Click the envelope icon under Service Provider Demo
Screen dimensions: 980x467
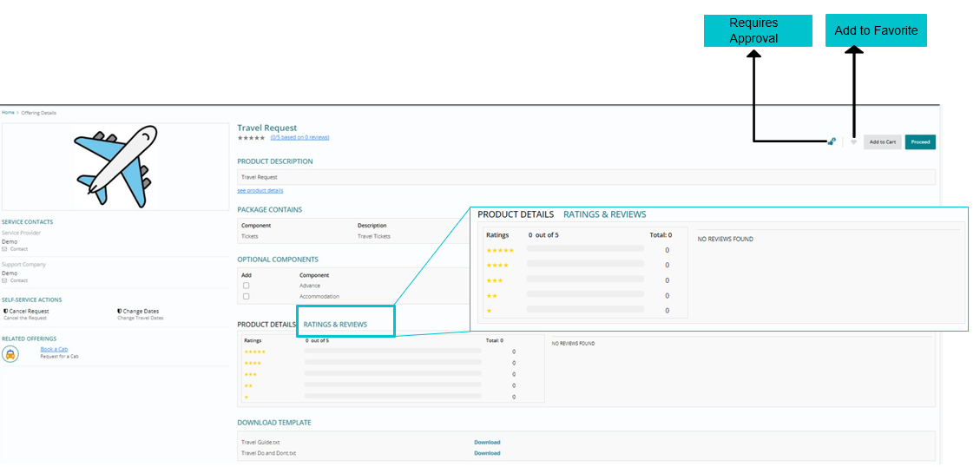coord(4,249)
